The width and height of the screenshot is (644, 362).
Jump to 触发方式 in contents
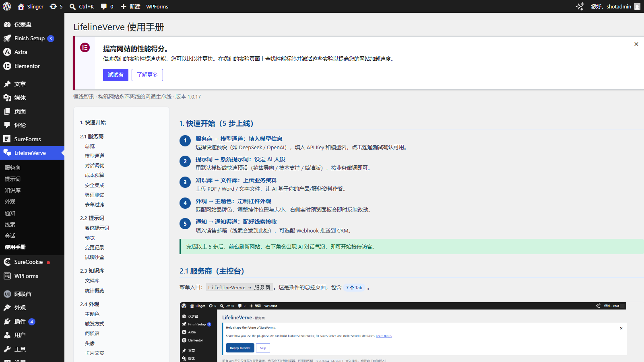coord(95,323)
